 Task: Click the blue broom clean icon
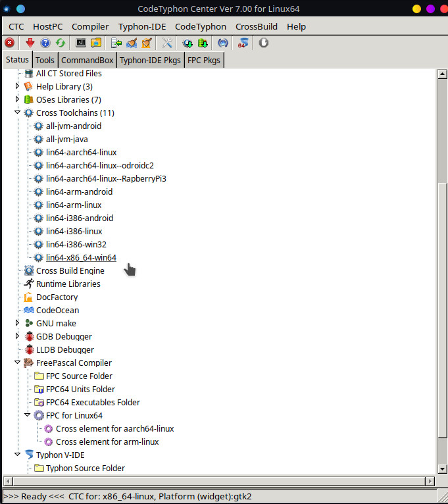132,43
